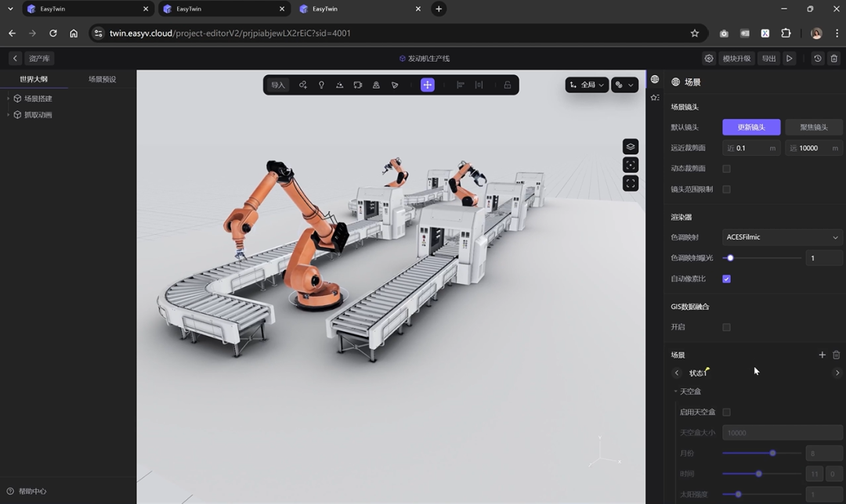Toggle the 启用天空盒 checkbox
846x504 pixels.
click(726, 412)
